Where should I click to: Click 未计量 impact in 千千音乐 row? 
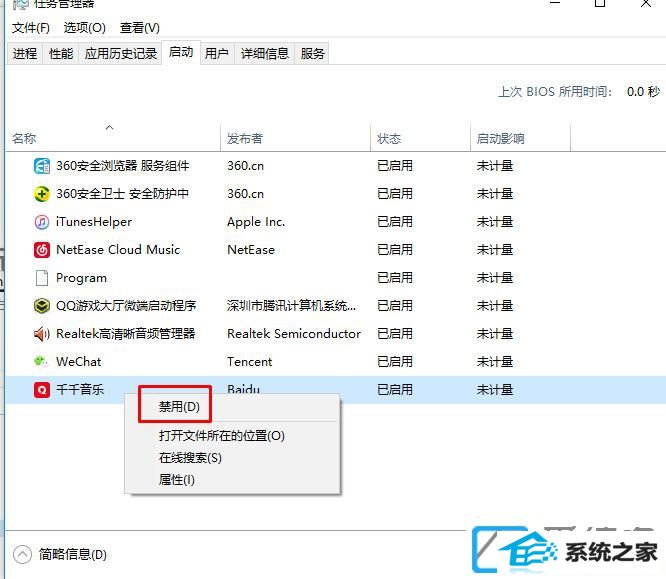tap(494, 390)
